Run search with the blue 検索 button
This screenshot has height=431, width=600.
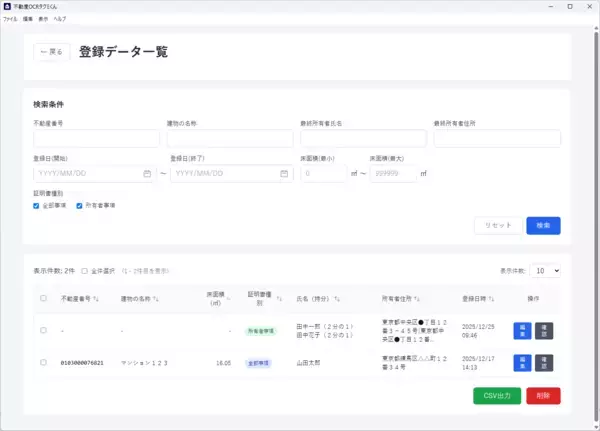click(543, 225)
